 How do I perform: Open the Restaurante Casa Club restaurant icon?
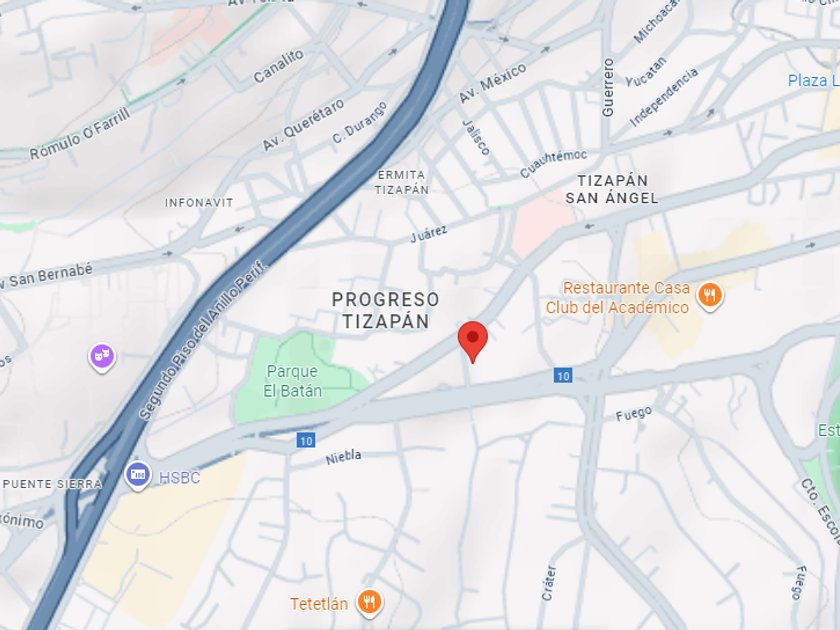pyautogui.click(x=710, y=295)
